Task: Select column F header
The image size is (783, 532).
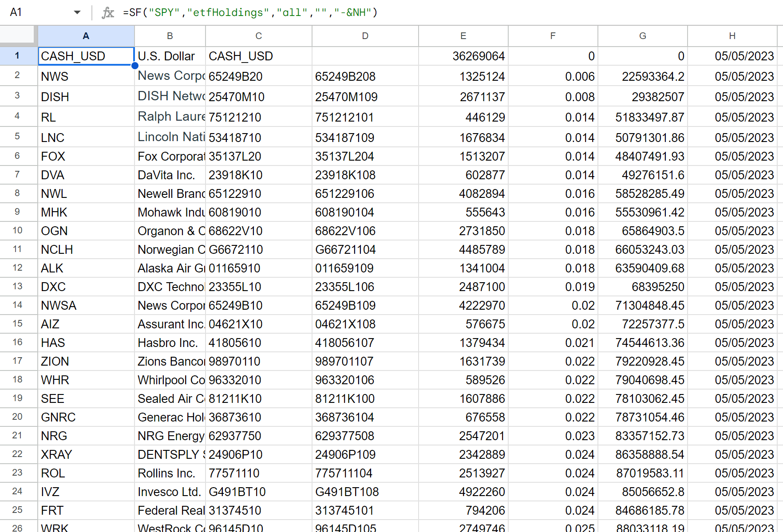Action: (553, 36)
